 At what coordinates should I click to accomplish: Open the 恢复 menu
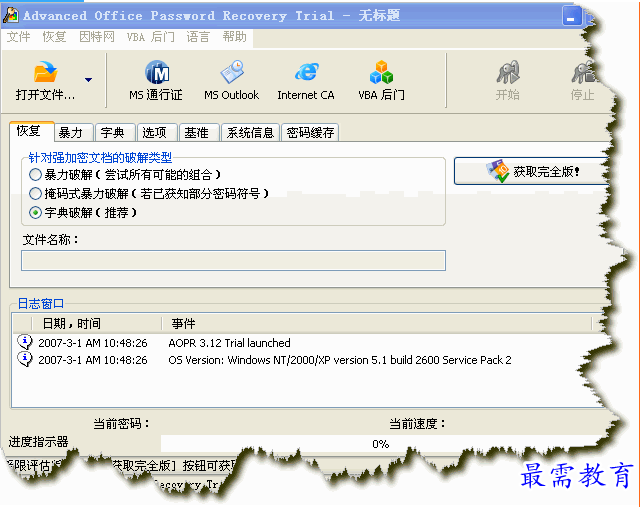click(x=54, y=37)
